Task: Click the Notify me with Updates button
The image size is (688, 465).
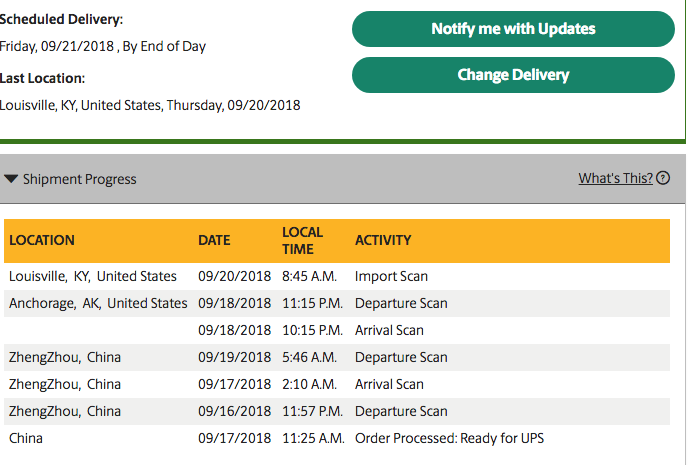Action: [513, 29]
